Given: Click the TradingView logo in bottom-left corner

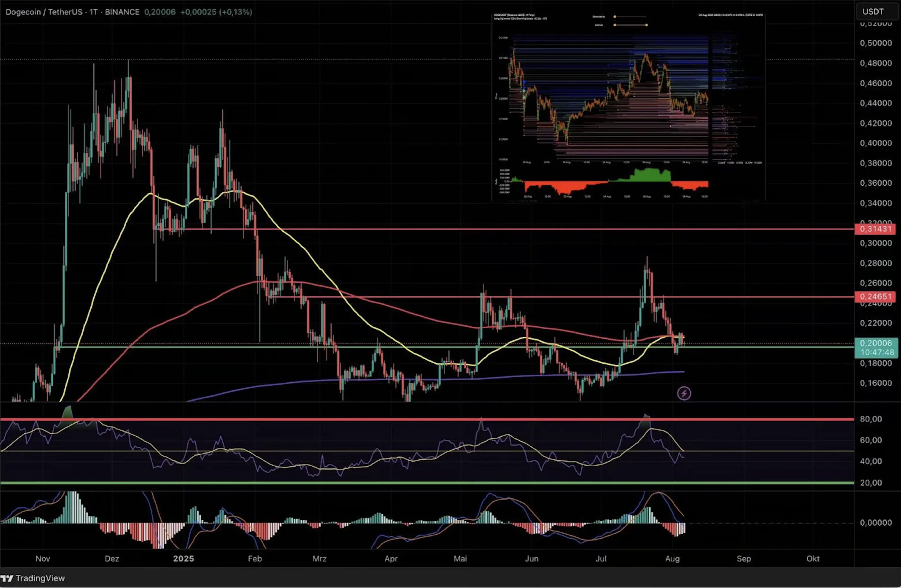Looking at the screenshot, I should coord(33,578).
